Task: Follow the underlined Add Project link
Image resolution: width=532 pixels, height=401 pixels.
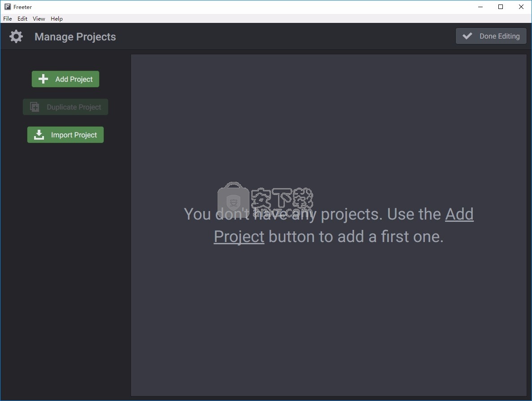Action: point(459,214)
